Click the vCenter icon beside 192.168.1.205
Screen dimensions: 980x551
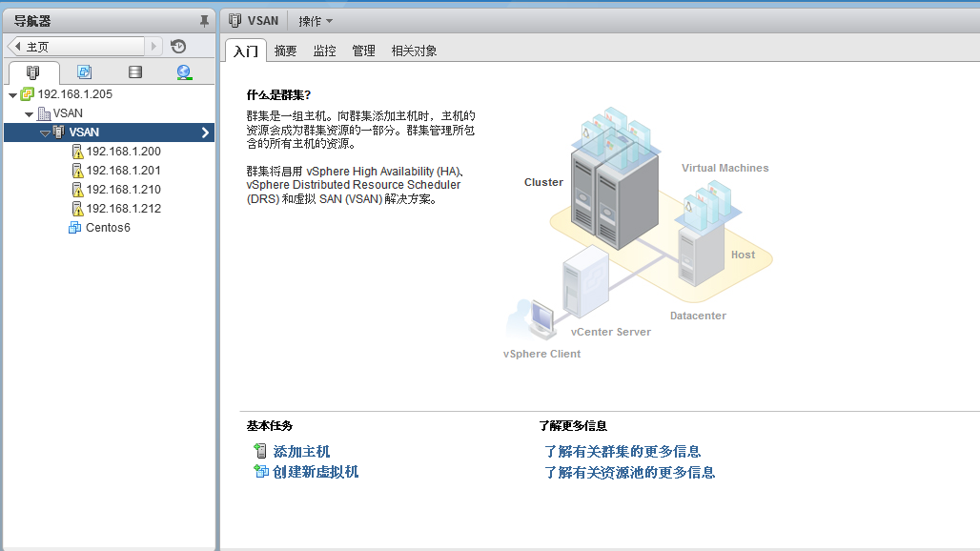coord(27,94)
